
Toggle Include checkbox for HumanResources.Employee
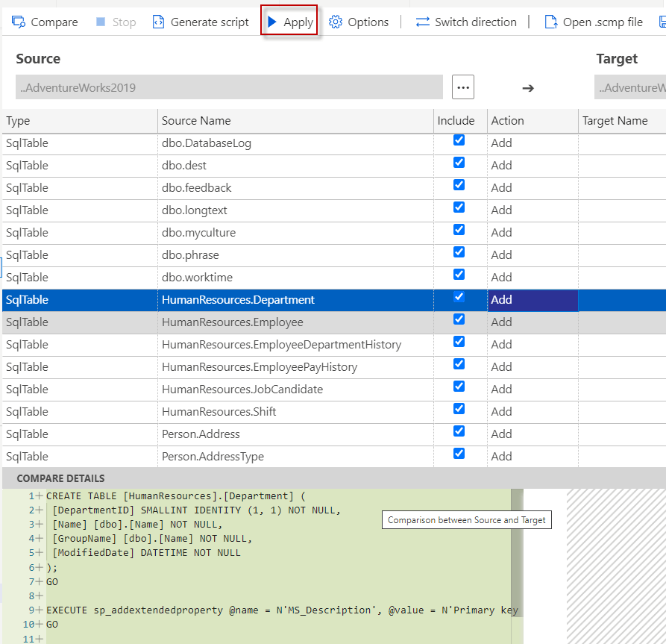point(459,319)
